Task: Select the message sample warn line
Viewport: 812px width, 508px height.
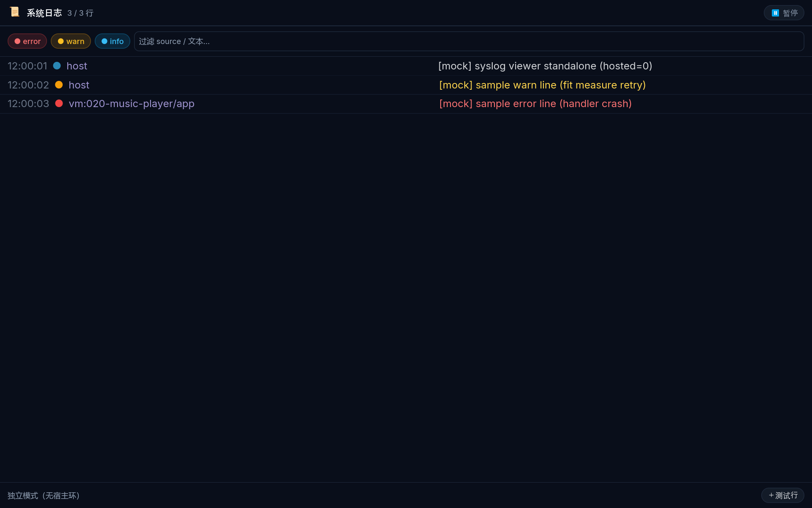Action: tap(542, 85)
